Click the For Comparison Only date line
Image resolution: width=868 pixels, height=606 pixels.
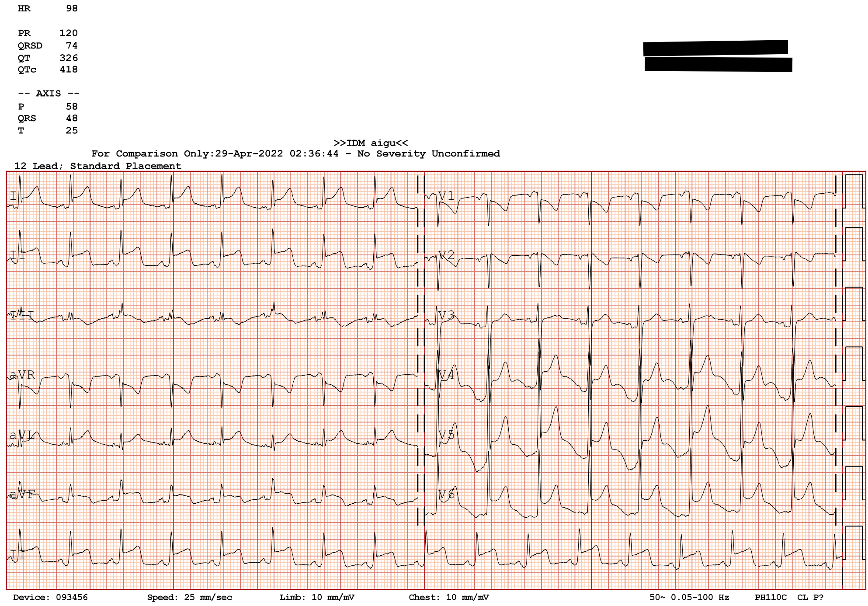click(x=295, y=153)
